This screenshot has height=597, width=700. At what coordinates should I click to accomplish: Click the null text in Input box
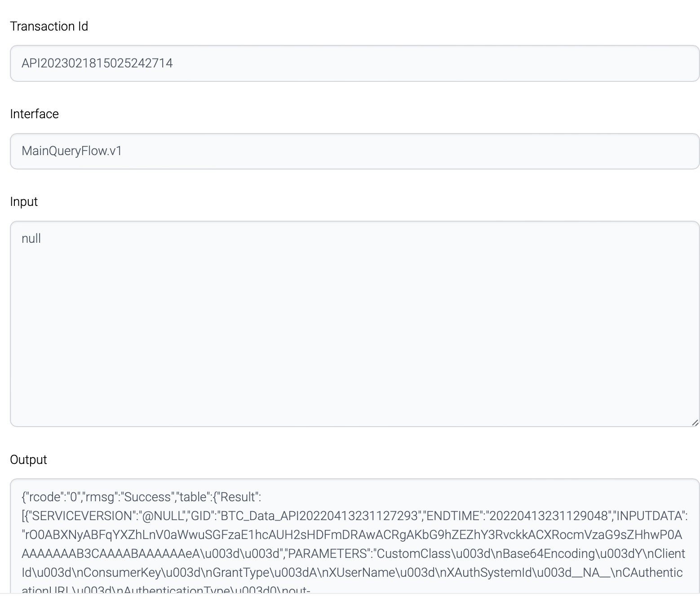[x=31, y=239]
